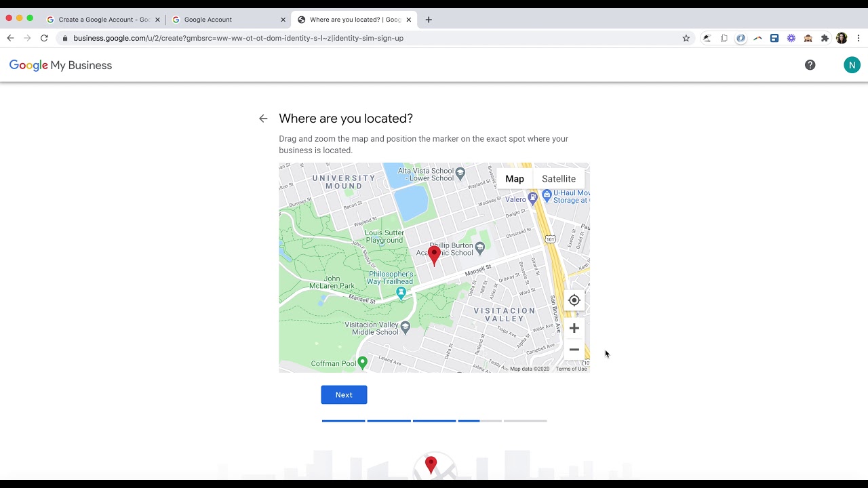This screenshot has width=868, height=488.
Task: Click the Google My Business logo
Action: (x=60, y=65)
